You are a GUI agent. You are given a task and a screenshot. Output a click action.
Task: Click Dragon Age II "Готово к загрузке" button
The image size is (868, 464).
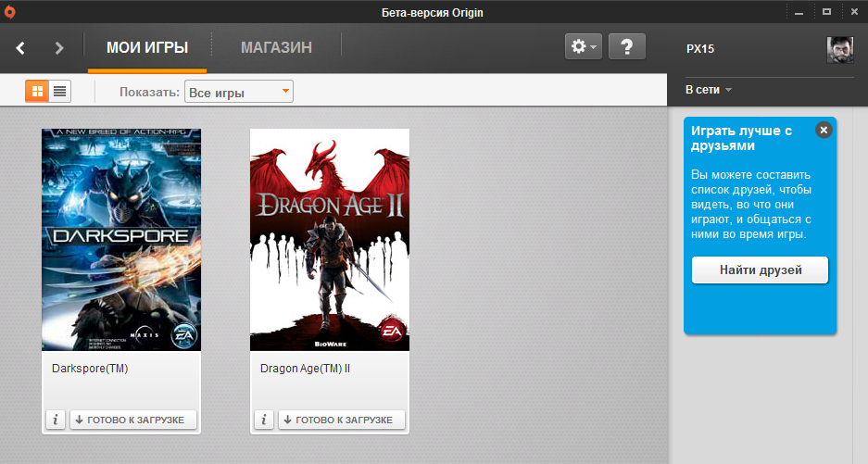(x=342, y=420)
